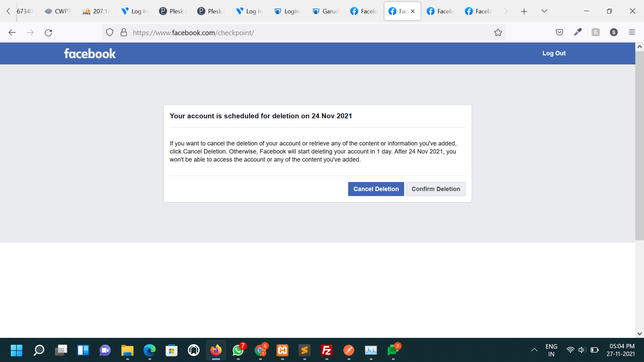Open File Explorer from taskbar
The height and width of the screenshot is (362, 644).
[127, 351]
